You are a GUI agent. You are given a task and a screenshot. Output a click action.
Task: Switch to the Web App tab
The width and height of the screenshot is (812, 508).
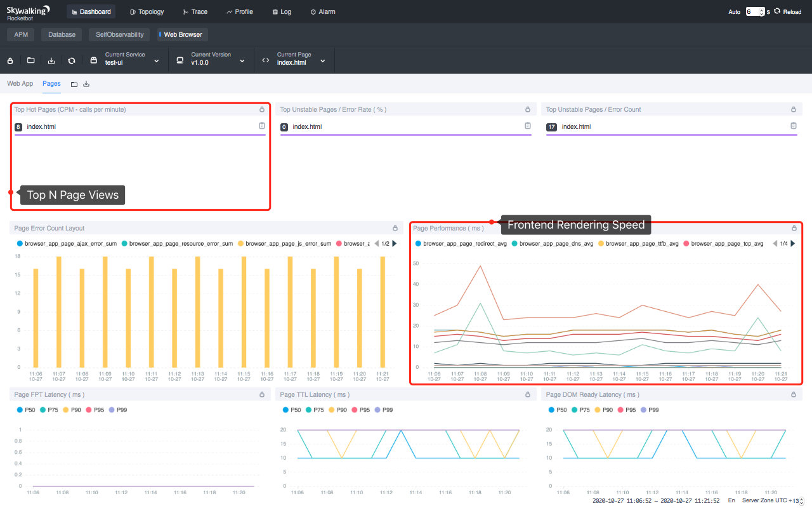point(20,83)
